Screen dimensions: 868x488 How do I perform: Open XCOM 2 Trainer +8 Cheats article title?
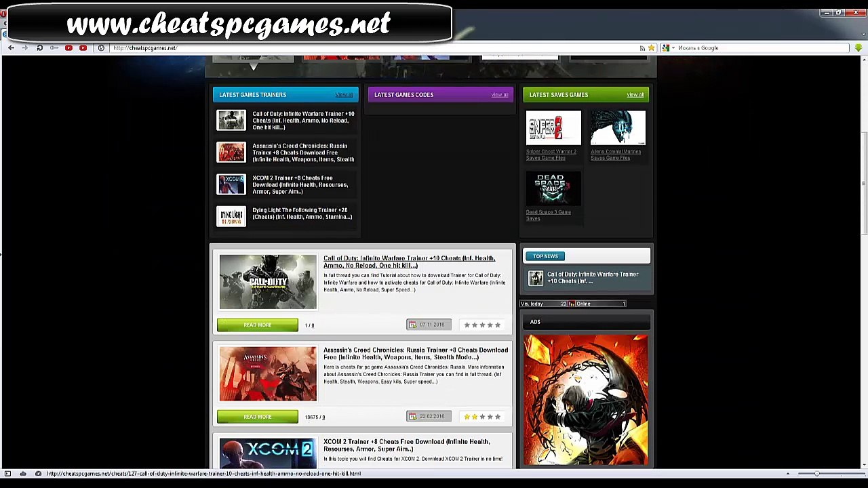pos(406,445)
